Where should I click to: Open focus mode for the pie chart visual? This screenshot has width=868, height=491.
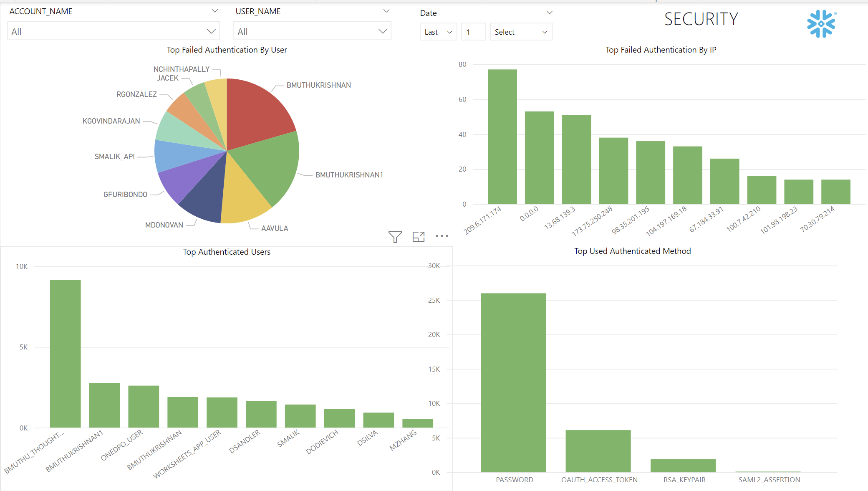point(418,236)
